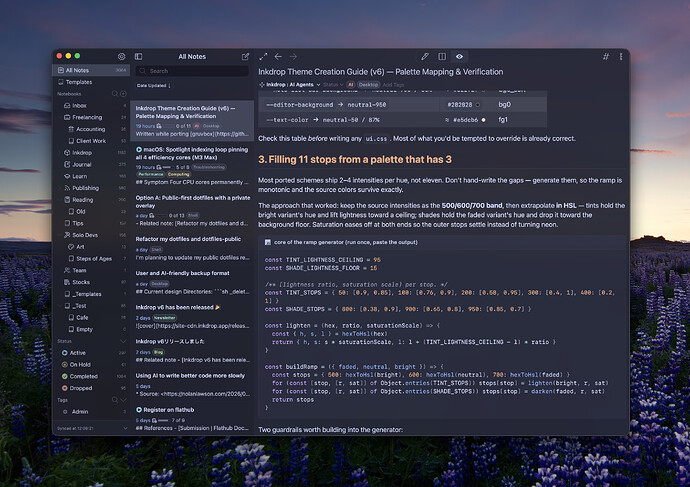Open the Team notebook
The width and height of the screenshot is (690, 487).
coord(91,271)
